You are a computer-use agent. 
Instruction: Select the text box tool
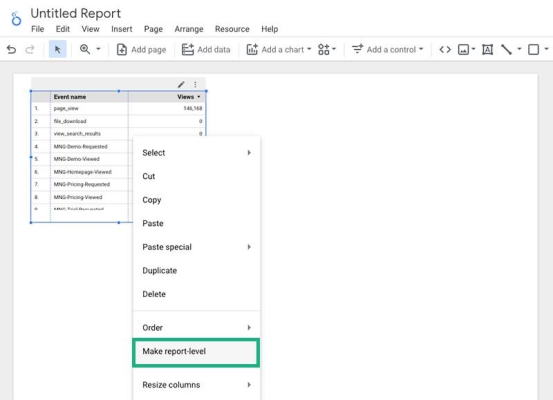(487, 49)
